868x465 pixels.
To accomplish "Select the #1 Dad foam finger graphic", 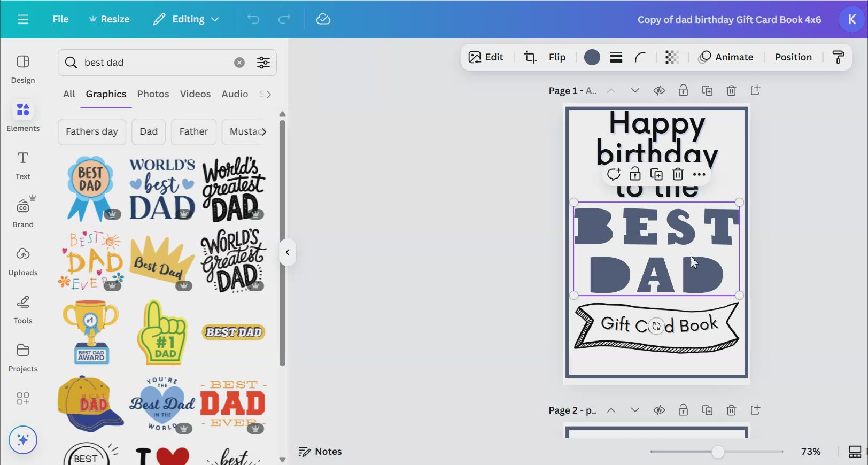I will pyautogui.click(x=162, y=332).
